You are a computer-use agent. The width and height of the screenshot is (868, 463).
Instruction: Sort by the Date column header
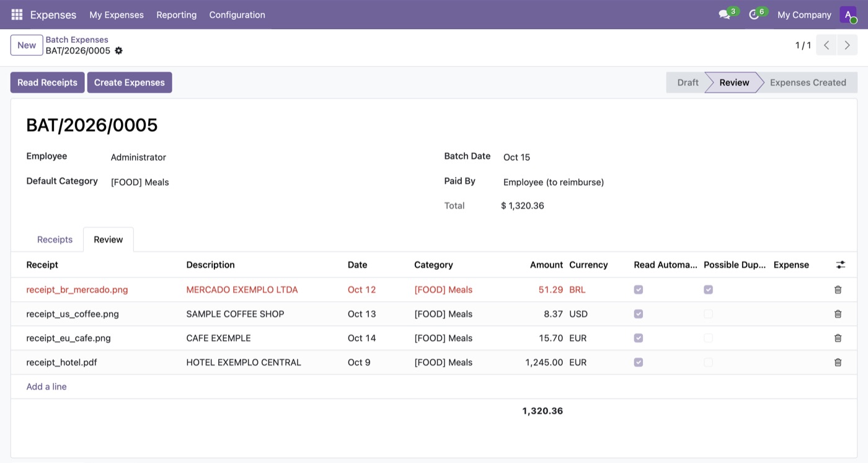pos(357,265)
